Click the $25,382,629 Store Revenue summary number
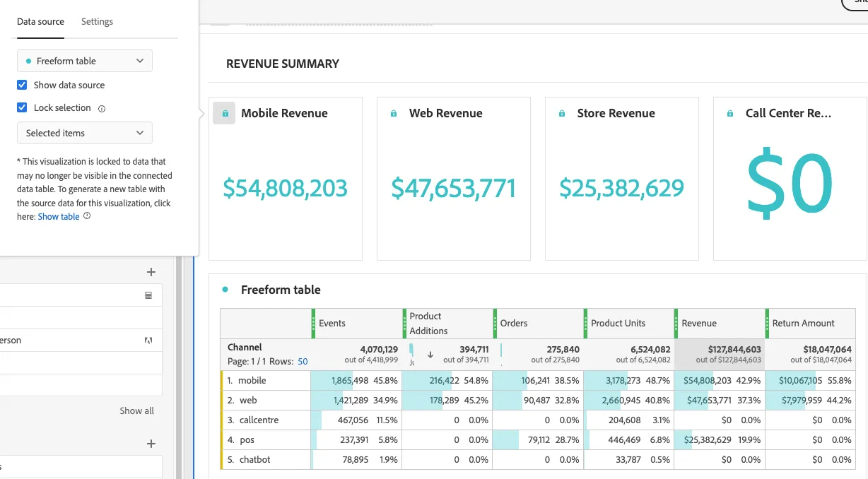Image resolution: width=868 pixels, height=479 pixels. click(x=621, y=188)
